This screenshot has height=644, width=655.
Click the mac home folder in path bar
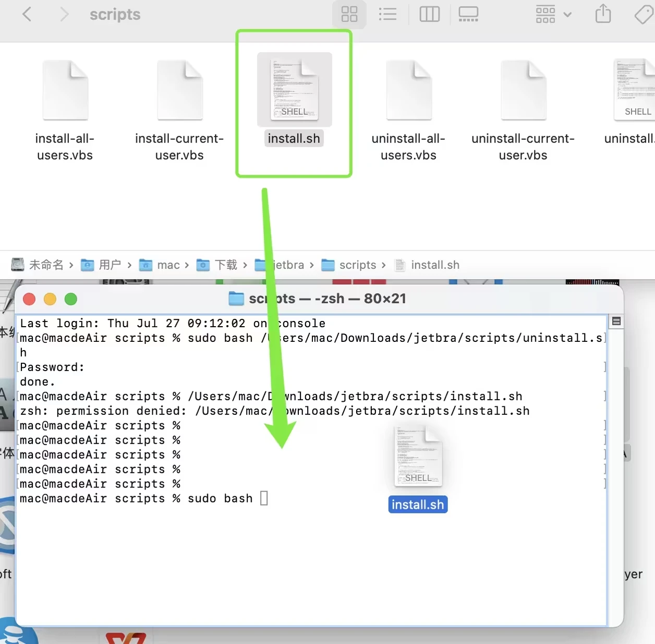click(x=160, y=265)
